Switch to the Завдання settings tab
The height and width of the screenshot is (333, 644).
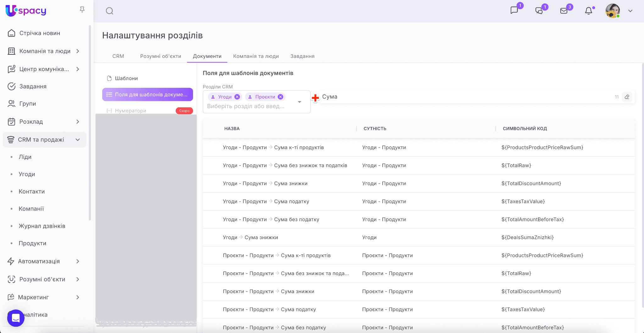tap(302, 56)
